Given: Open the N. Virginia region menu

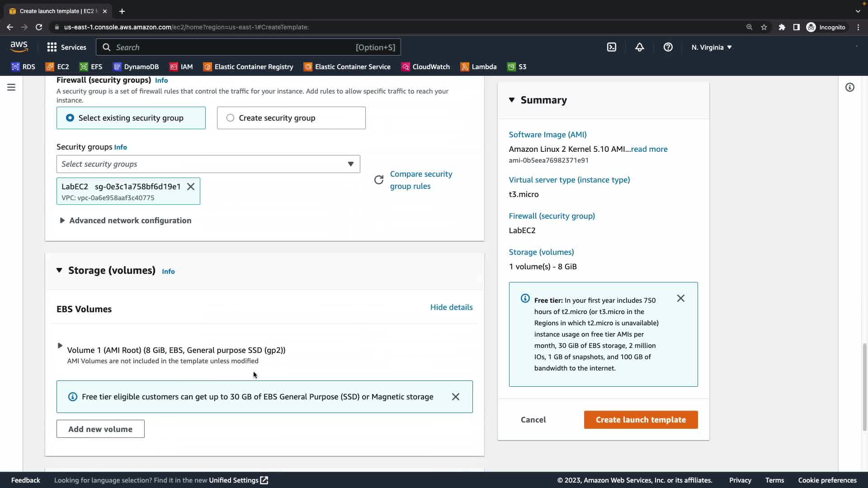Looking at the screenshot, I should pyautogui.click(x=711, y=47).
